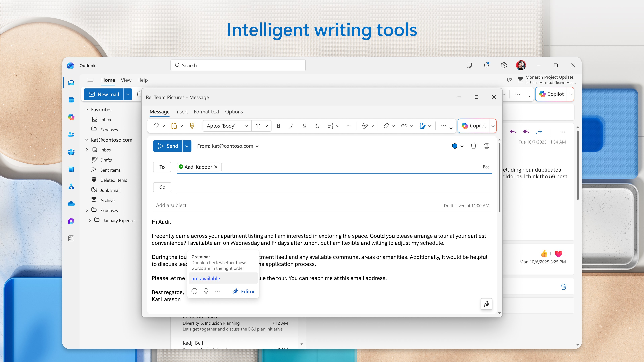Open the Aptos (Body) font dropdown
This screenshot has height=362, width=644.
(x=226, y=126)
